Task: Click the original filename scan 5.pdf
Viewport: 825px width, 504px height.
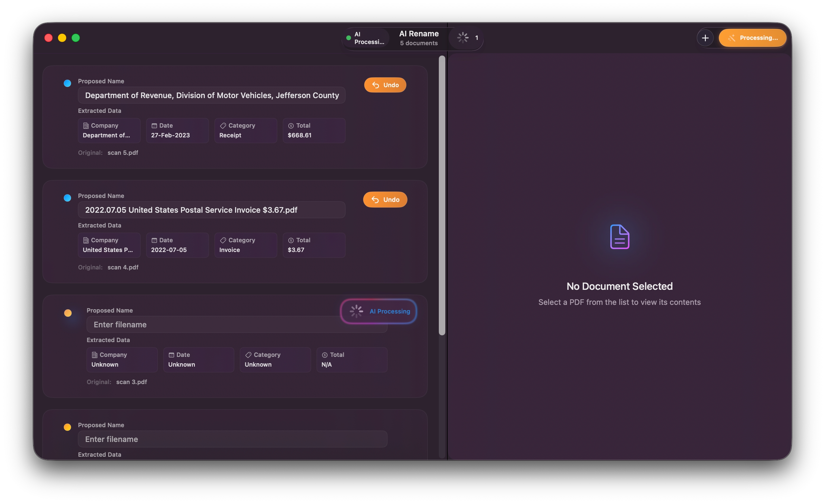Action: pos(123,153)
